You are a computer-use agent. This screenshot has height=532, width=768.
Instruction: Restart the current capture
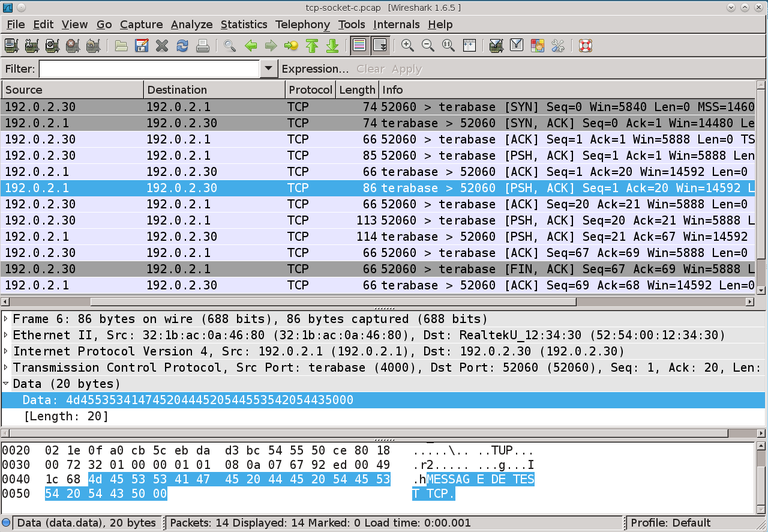click(93, 46)
